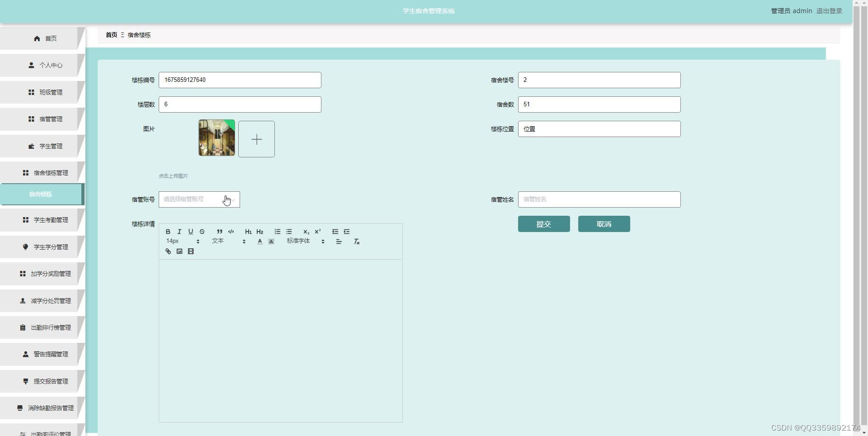This screenshot has height=436, width=868.
Task: Open 消除缺勤报告管理 sidebar menu
Action: pos(42,408)
